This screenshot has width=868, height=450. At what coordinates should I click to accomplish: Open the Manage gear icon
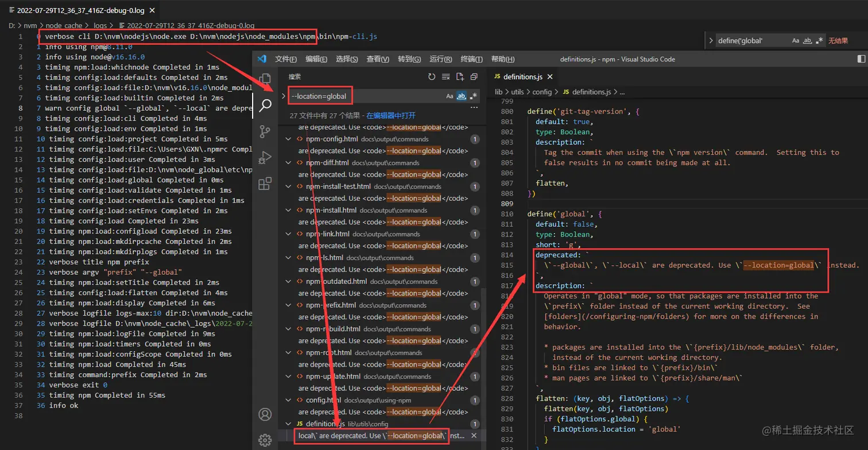[265, 440]
